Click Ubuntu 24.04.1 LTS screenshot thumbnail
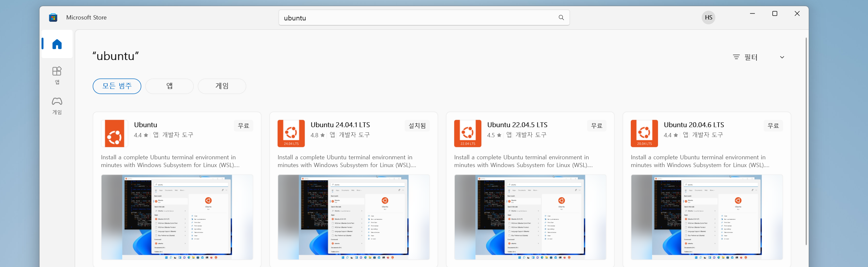Viewport: 868px width, 267px height. click(354, 217)
